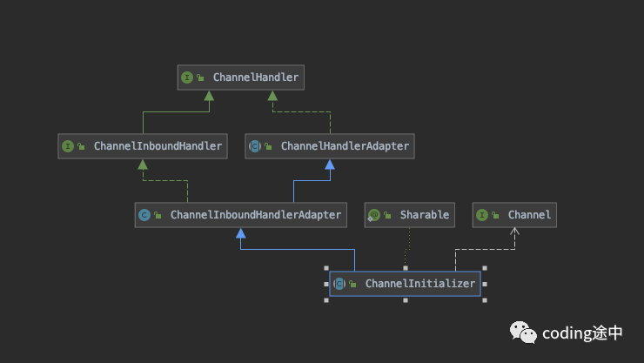This screenshot has height=363, width=644.
Task: Select the Channel interface node
Action: click(x=514, y=215)
